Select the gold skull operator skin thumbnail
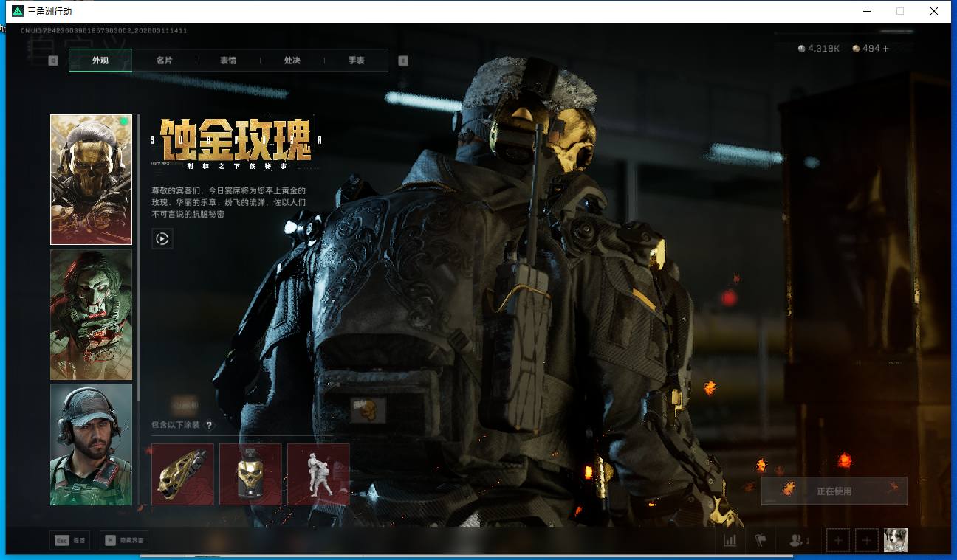The width and height of the screenshot is (957, 560). 91,179
